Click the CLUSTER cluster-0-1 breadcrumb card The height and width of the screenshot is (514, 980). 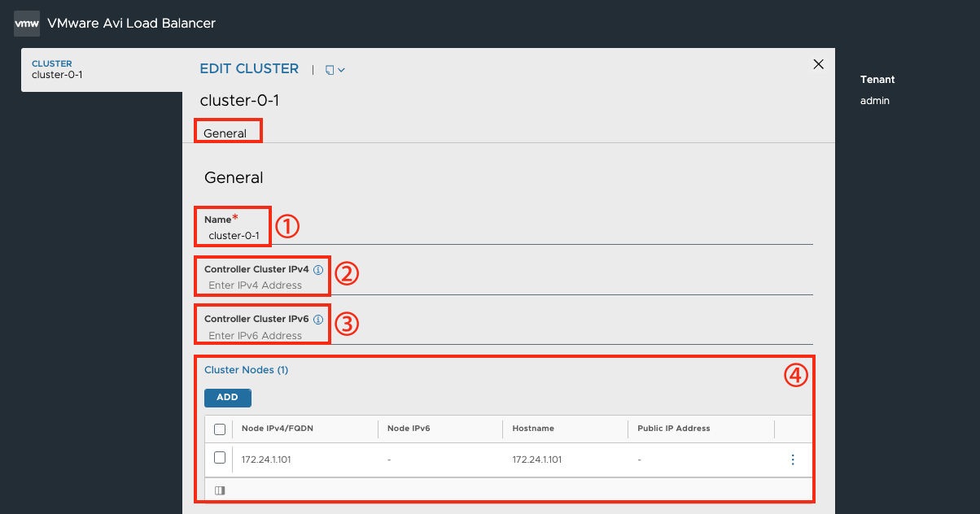tap(102, 69)
